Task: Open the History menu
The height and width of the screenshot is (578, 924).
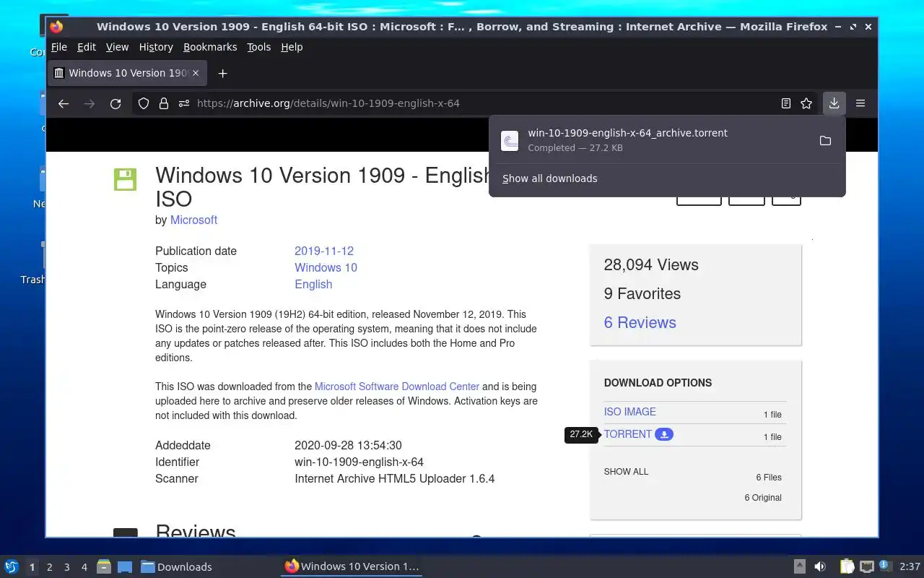Action: click(x=156, y=47)
